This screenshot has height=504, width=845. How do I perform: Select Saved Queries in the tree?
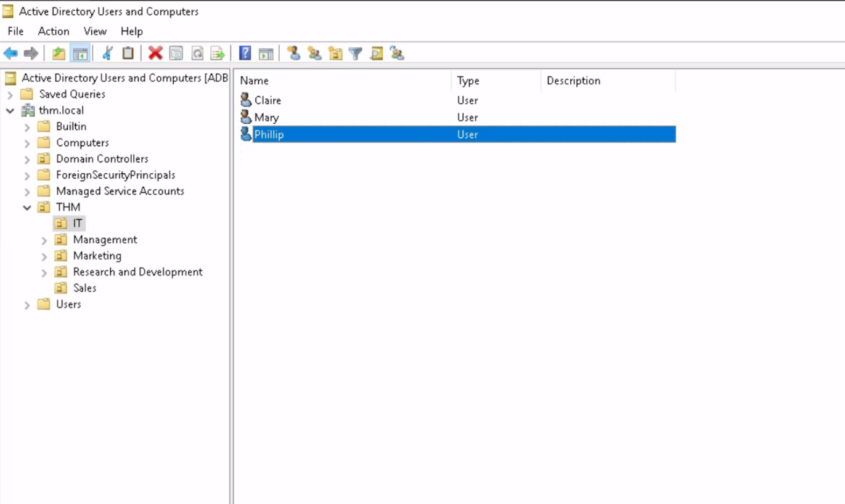[x=72, y=94]
